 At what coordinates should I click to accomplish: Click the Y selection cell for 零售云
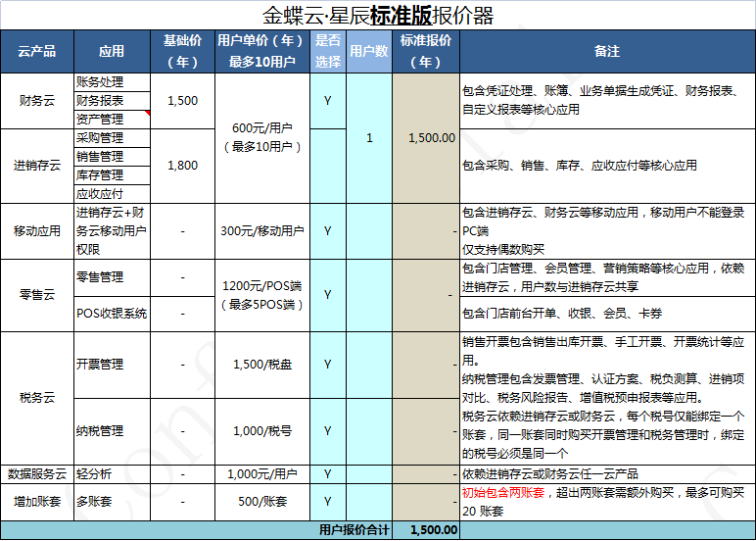[x=328, y=295]
